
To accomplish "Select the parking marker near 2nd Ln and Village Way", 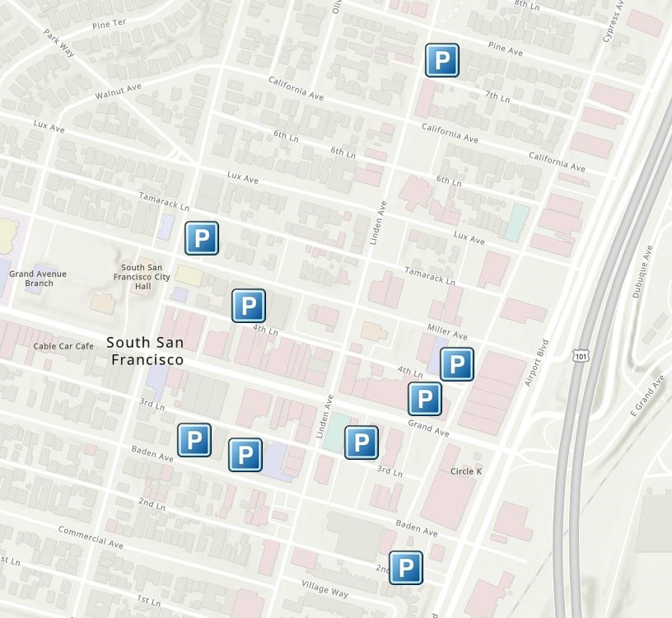I will pos(406,565).
